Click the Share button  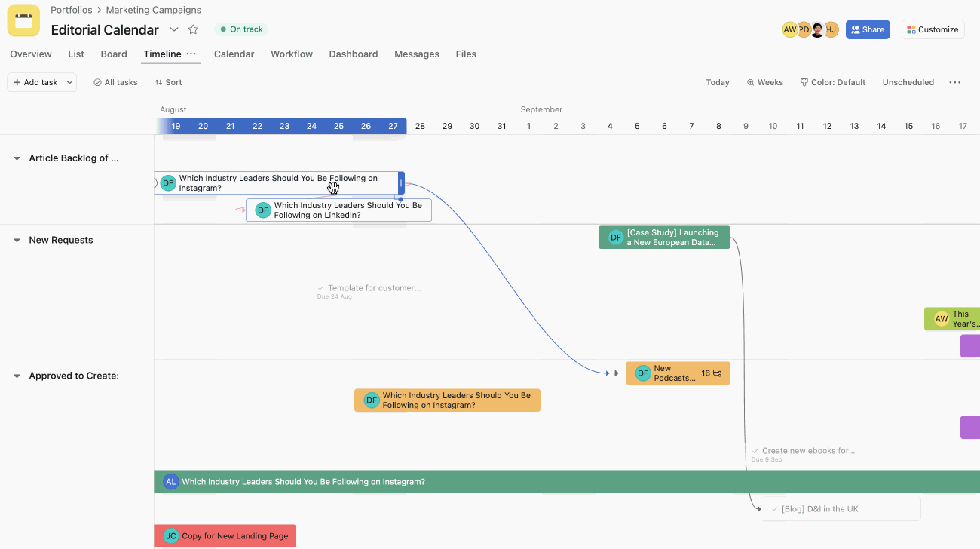[x=867, y=29]
